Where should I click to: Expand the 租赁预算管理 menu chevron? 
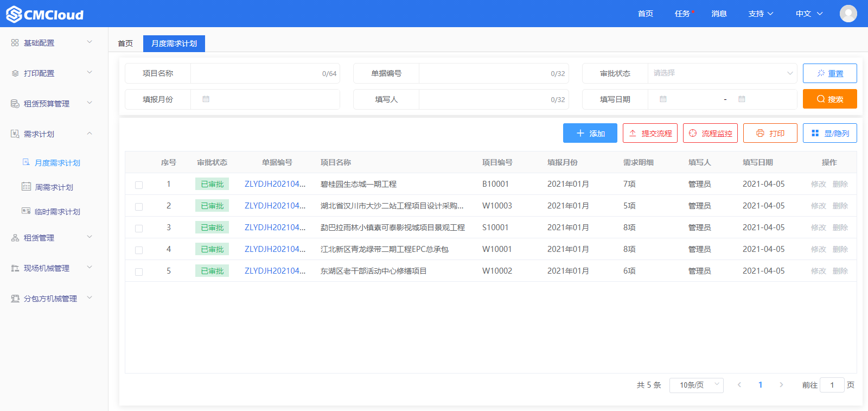tap(90, 103)
